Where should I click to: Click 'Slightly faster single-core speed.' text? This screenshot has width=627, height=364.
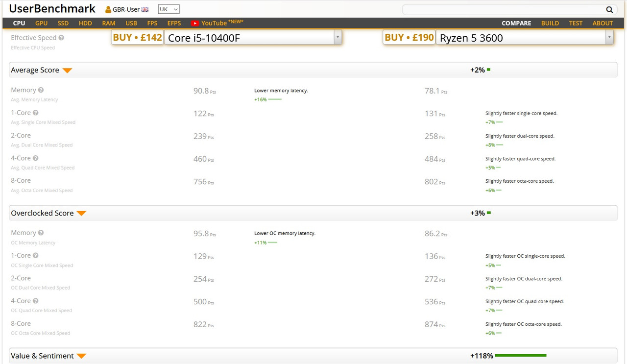click(x=522, y=113)
